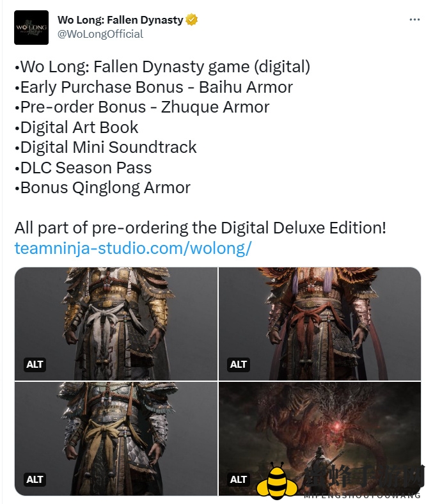Click the 'All part of pre-ordering' sentence
433x504 pixels.
[x=200, y=228]
